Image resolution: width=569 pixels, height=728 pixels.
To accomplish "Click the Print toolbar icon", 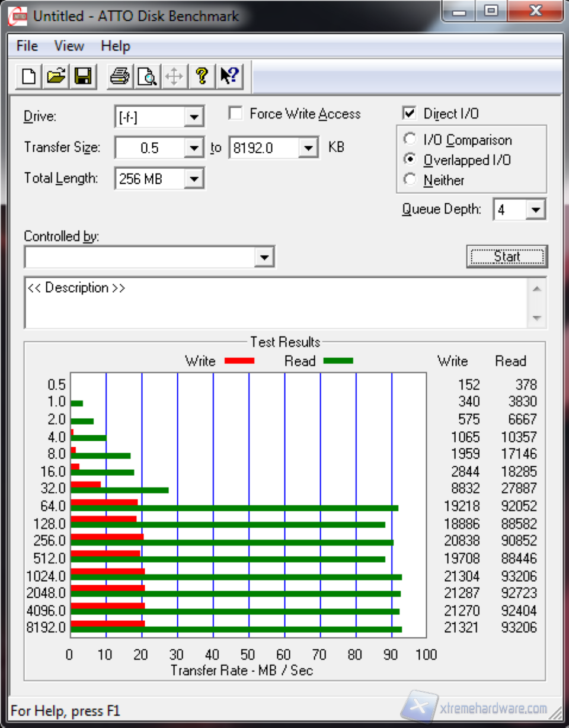I will (119, 76).
